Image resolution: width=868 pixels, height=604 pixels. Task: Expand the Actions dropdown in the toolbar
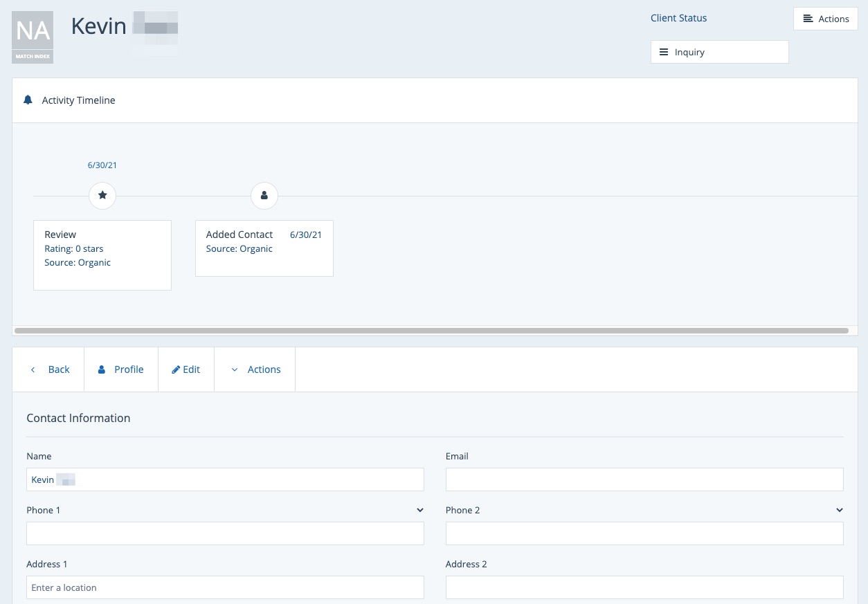click(255, 369)
